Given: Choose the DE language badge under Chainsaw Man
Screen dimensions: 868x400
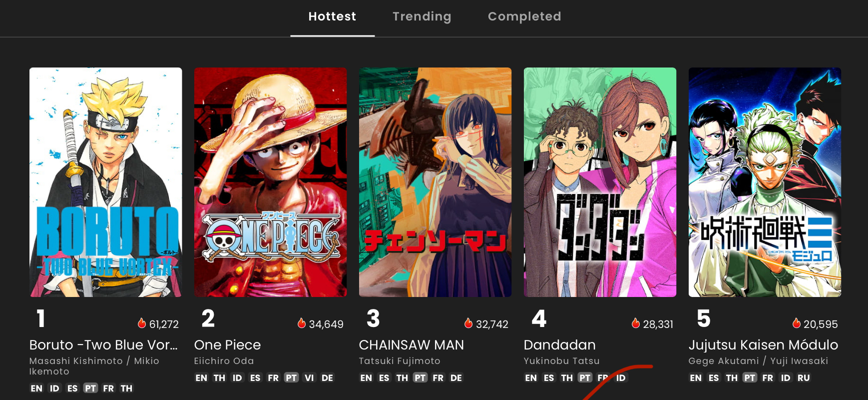Looking at the screenshot, I should [x=456, y=377].
